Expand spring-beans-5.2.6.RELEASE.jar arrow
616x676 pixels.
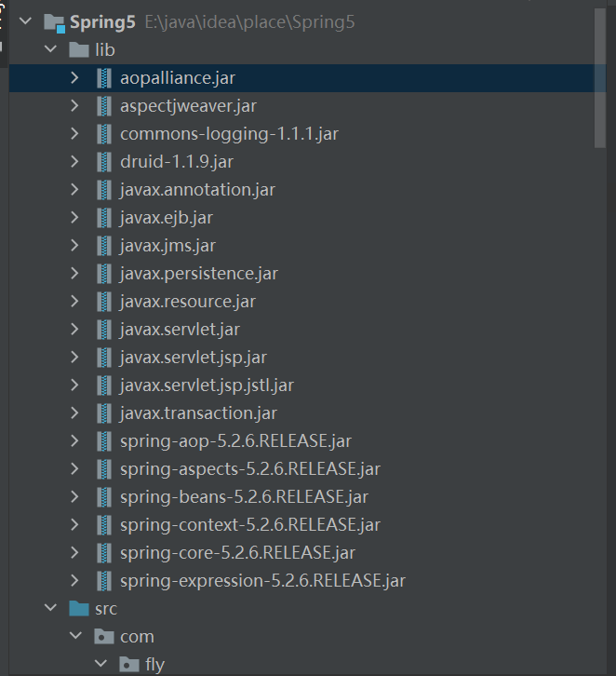[x=74, y=496]
